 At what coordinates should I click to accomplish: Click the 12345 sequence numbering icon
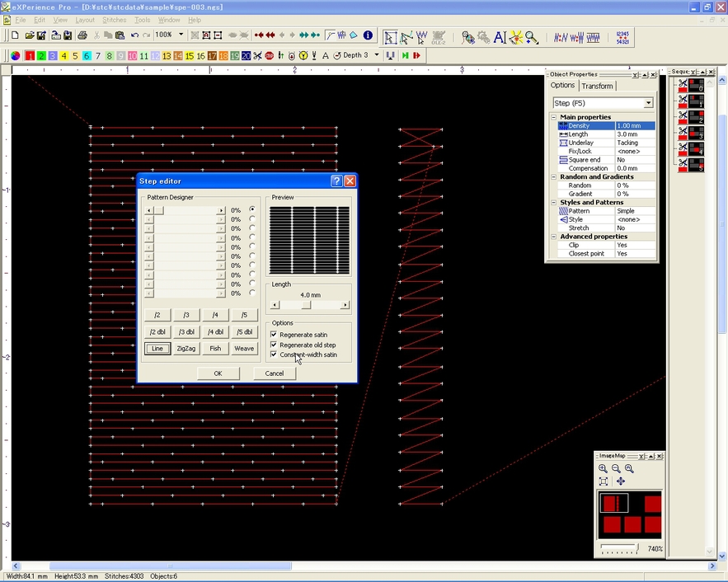pos(622,37)
